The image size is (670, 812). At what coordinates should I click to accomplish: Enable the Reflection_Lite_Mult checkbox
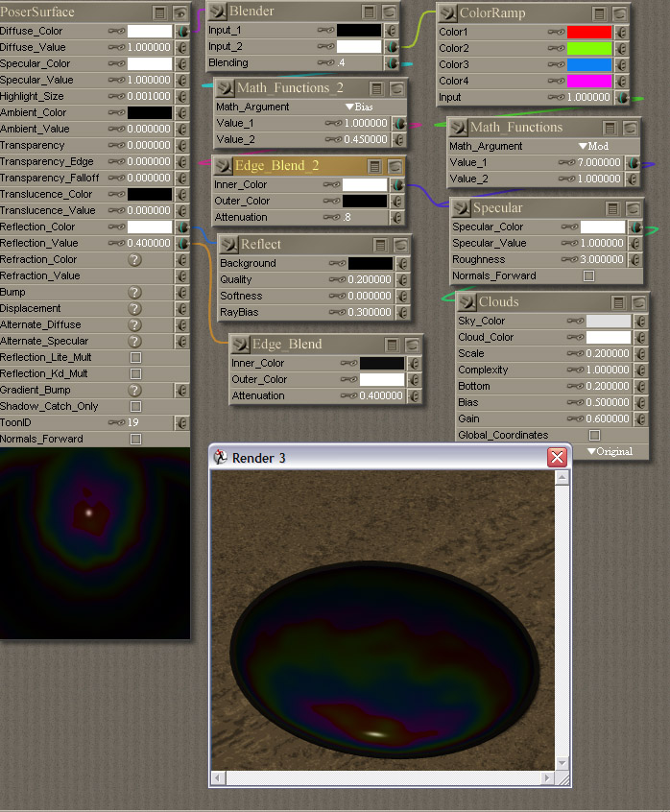point(135,357)
